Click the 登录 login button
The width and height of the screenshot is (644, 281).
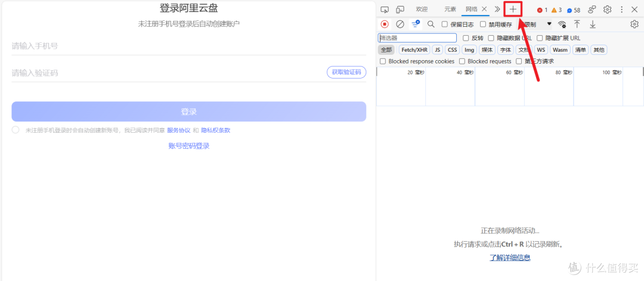click(x=188, y=111)
